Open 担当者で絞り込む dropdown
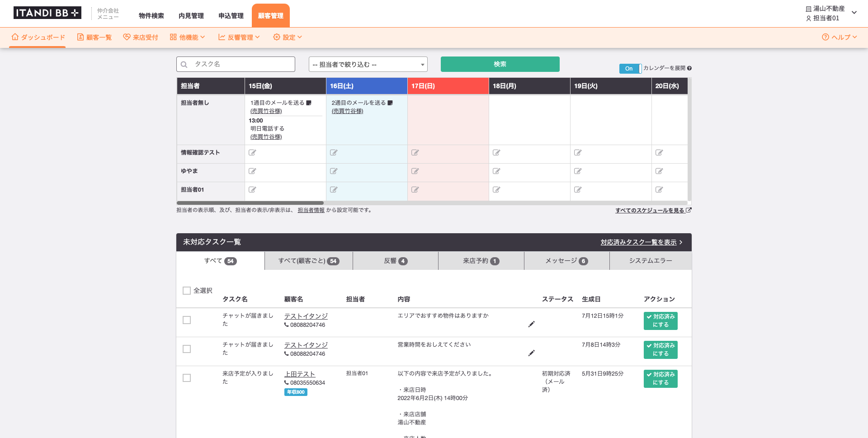 (368, 64)
